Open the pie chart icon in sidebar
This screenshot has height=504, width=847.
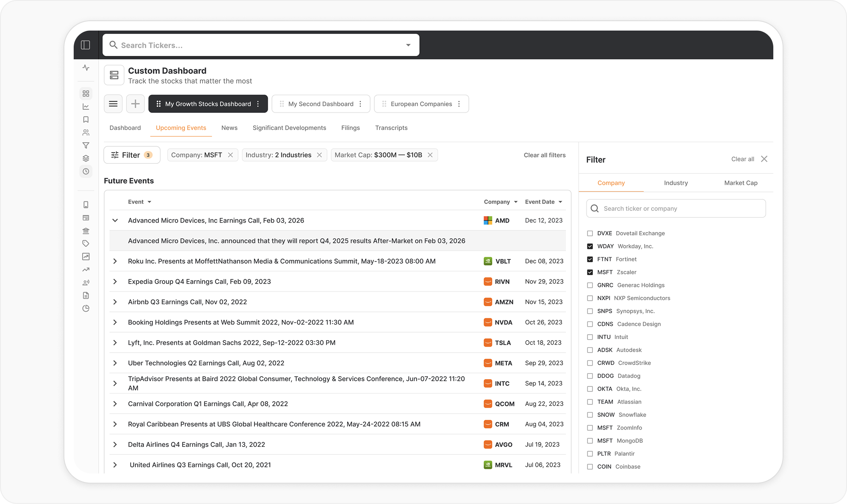click(86, 308)
